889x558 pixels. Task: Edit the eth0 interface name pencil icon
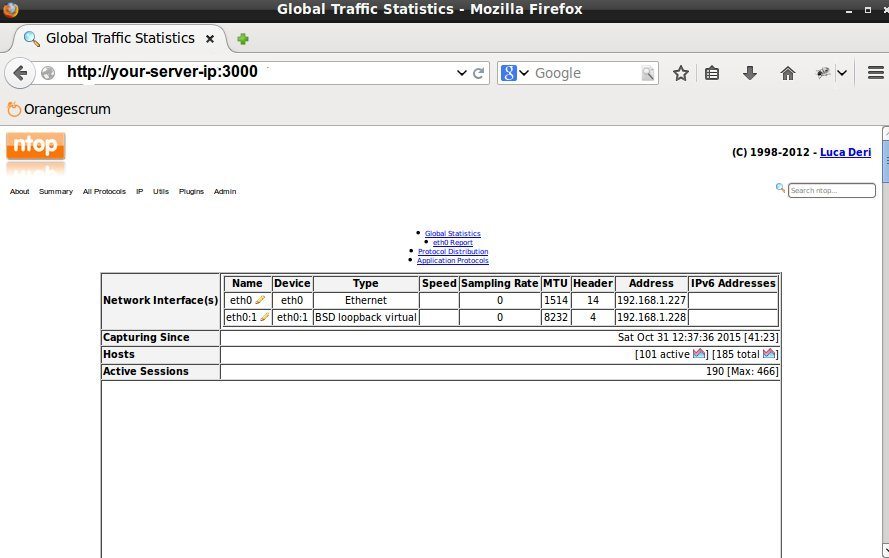[x=260, y=299]
